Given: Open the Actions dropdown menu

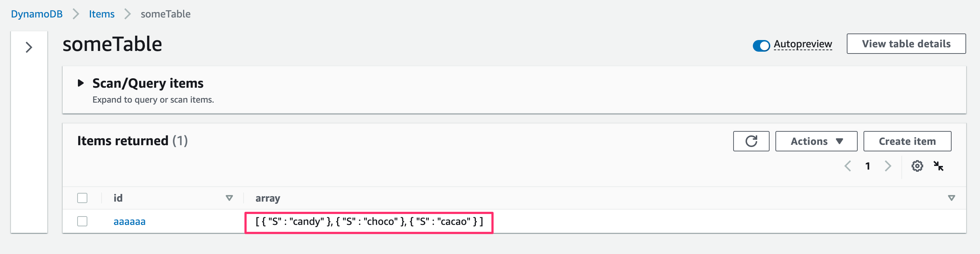Looking at the screenshot, I should [816, 141].
